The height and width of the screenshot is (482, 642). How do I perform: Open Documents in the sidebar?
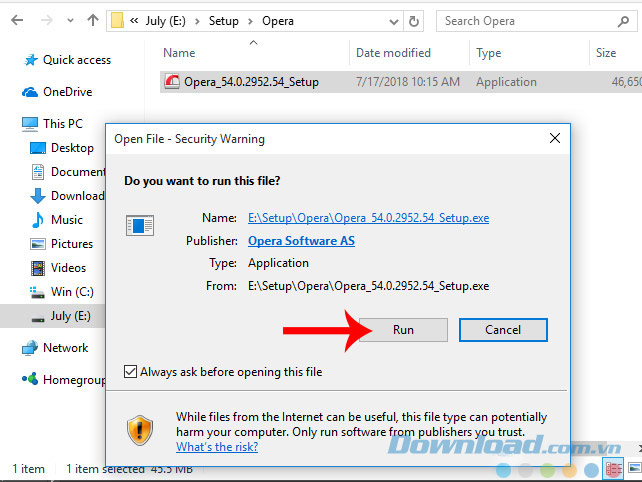[78, 172]
